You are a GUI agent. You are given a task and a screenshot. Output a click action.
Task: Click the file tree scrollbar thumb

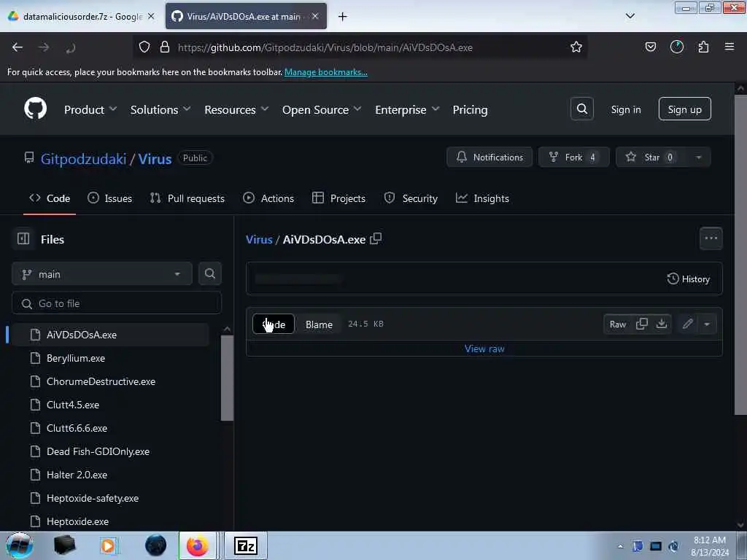(x=227, y=378)
